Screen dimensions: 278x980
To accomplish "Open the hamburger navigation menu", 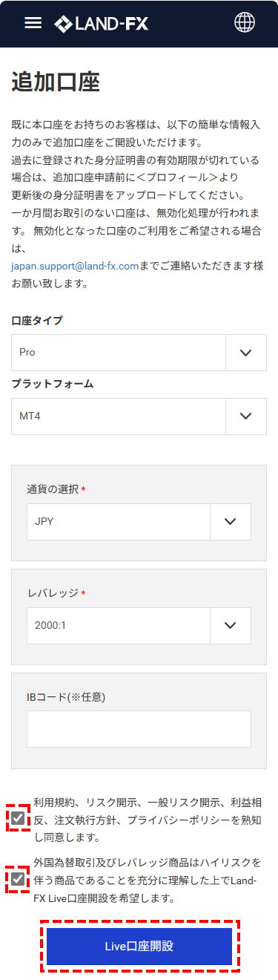I will pyautogui.click(x=33, y=22).
